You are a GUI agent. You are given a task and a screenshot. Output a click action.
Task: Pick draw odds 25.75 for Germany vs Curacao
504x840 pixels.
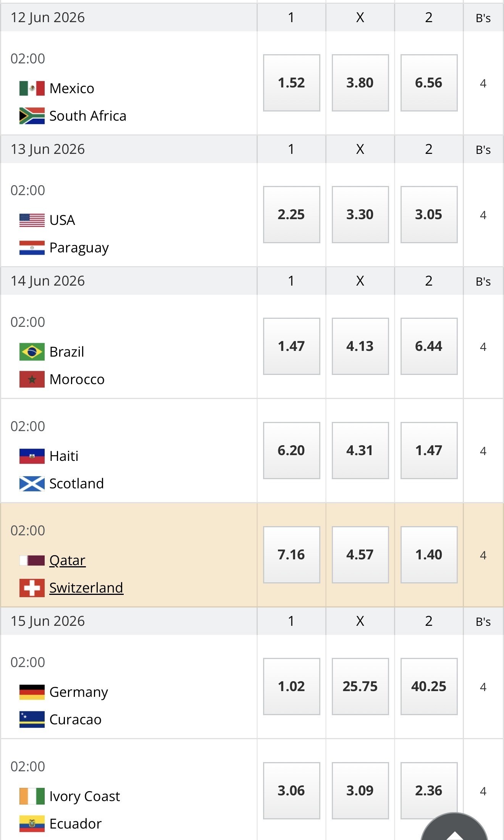pos(360,687)
